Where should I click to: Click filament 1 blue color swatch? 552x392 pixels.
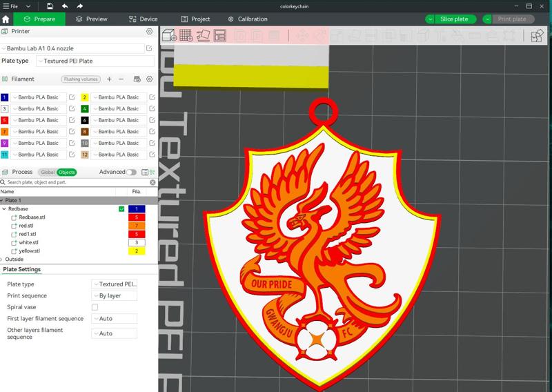(5, 97)
